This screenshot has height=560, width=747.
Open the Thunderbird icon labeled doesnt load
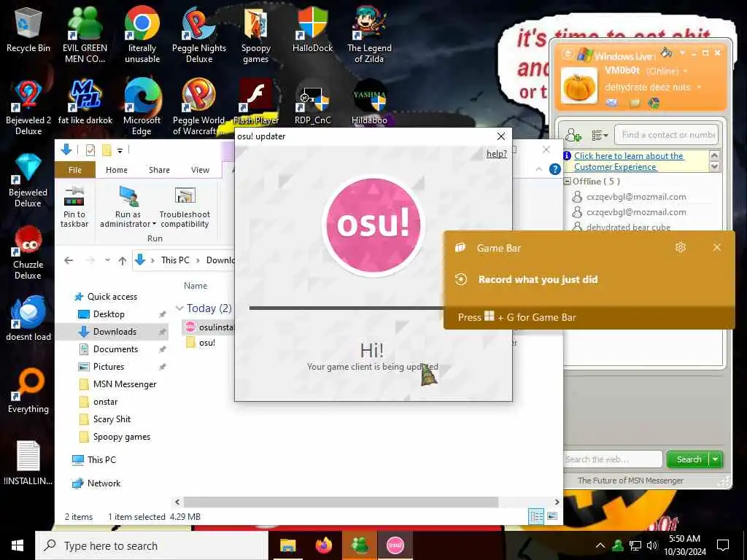pyautogui.click(x=28, y=318)
